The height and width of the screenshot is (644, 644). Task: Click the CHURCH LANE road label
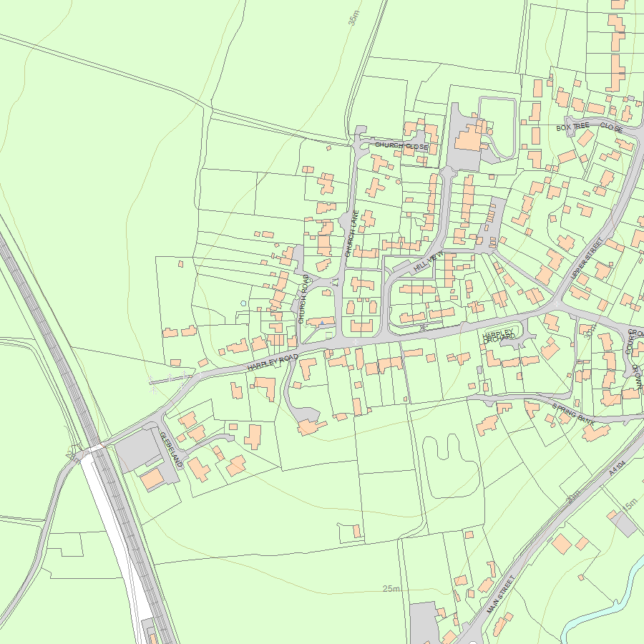click(x=351, y=234)
